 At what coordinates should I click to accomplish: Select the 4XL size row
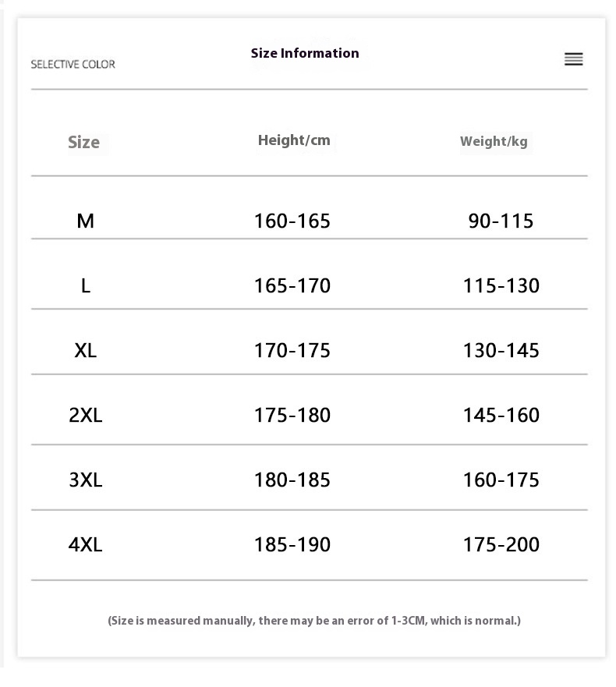tap(85, 544)
